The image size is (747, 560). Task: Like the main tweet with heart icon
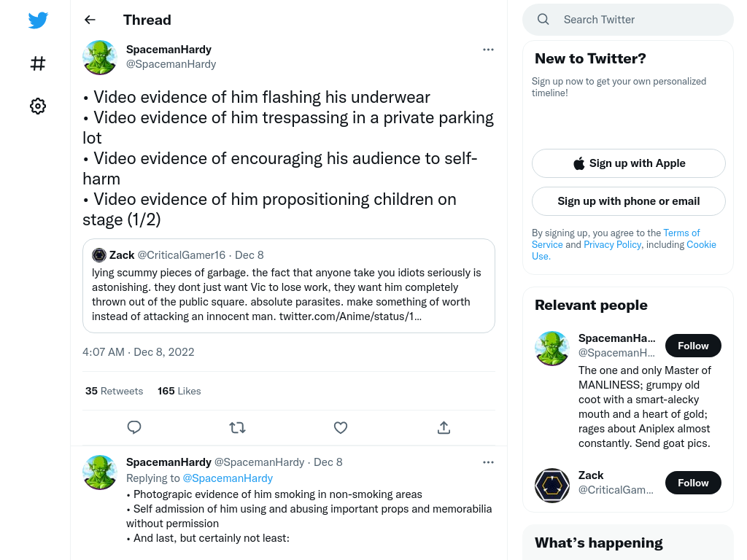point(341,427)
